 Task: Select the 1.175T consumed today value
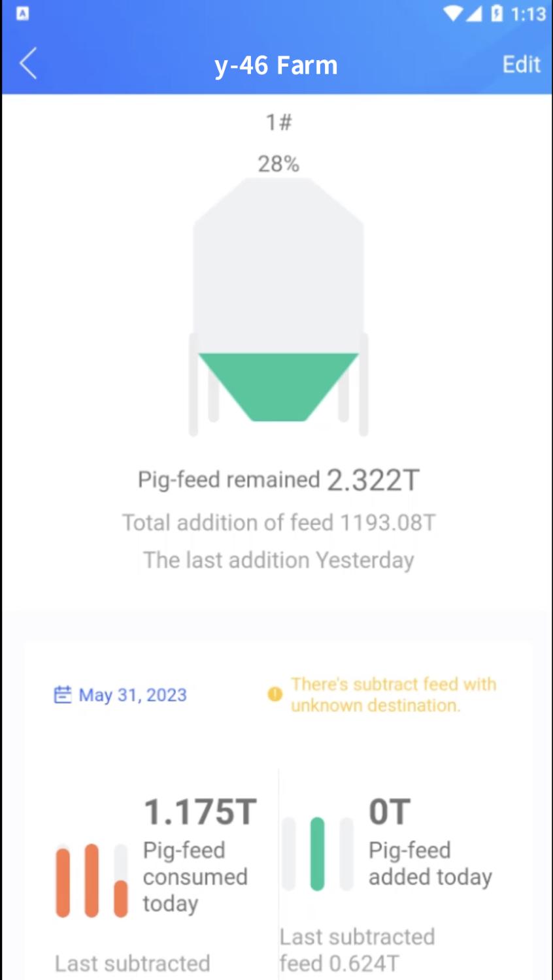(x=200, y=812)
